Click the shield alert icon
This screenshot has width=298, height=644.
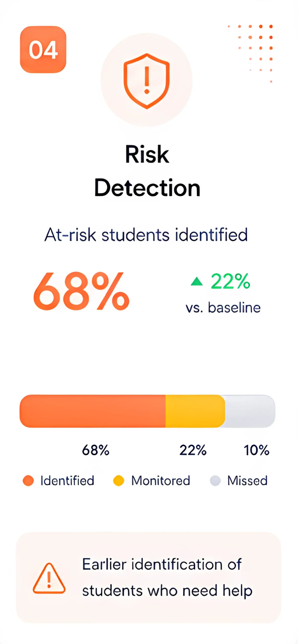click(147, 81)
